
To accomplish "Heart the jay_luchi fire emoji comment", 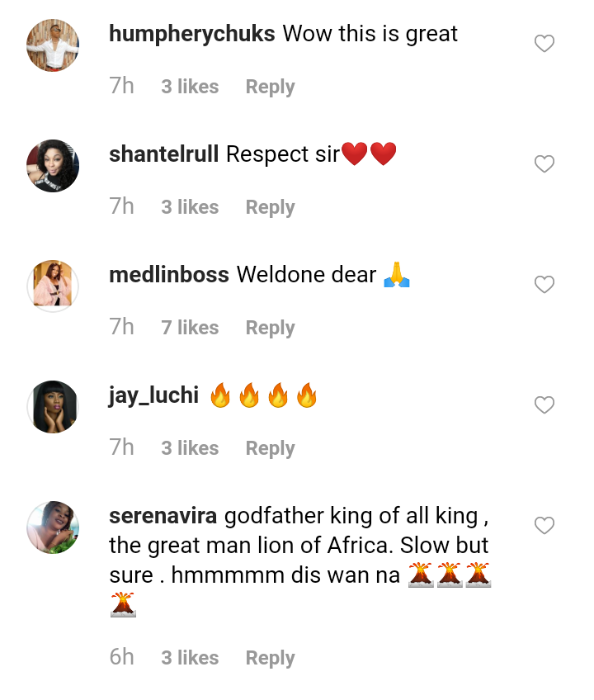I will 544,405.
